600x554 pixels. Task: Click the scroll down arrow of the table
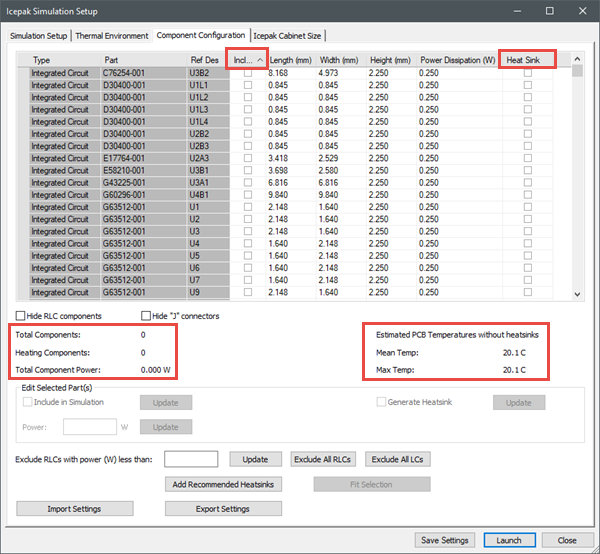(x=577, y=294)
